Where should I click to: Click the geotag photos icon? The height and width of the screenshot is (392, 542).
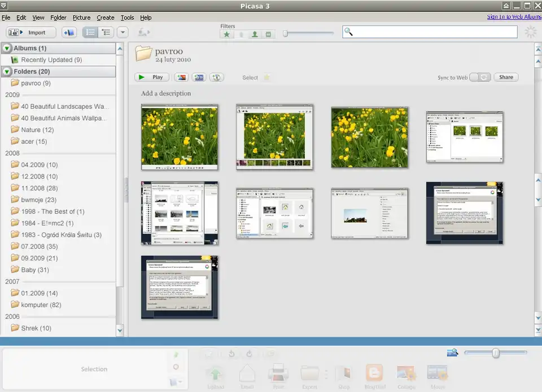pyautogui.click(x=216, y=77)
